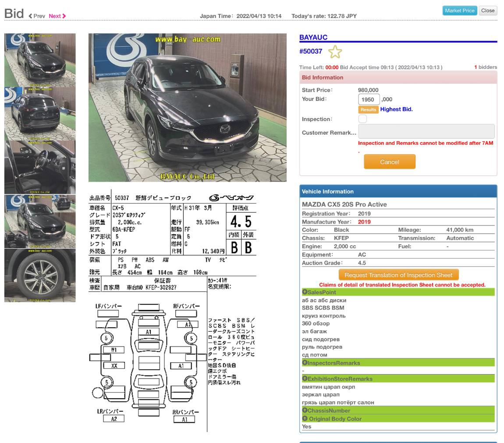The width and height of the screenshot is (504, 443).
Task: Click 'MAZDA CX5 20S Pro Active' title
Action: [x=344, y=204]
